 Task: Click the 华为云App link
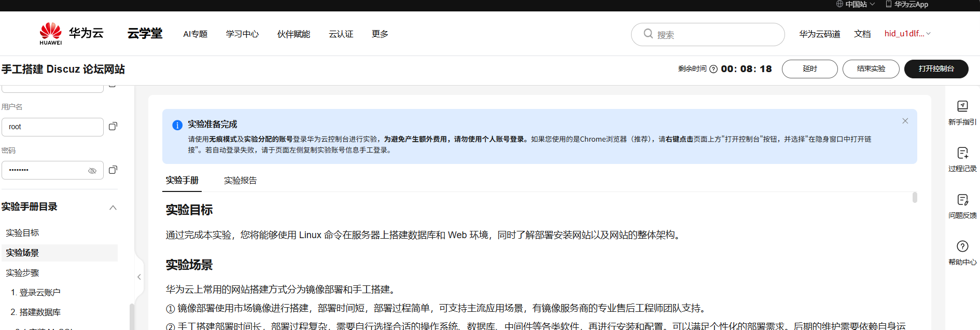[x=911, y=4]
